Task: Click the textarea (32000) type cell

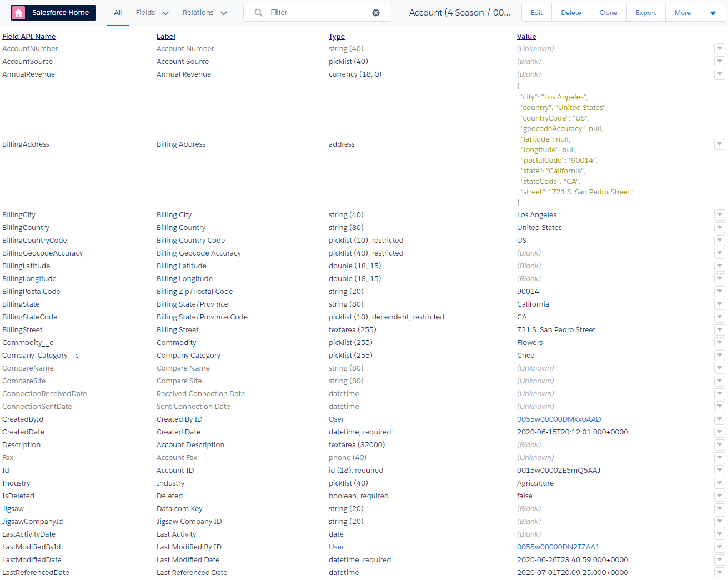Action: click(357, 445)
